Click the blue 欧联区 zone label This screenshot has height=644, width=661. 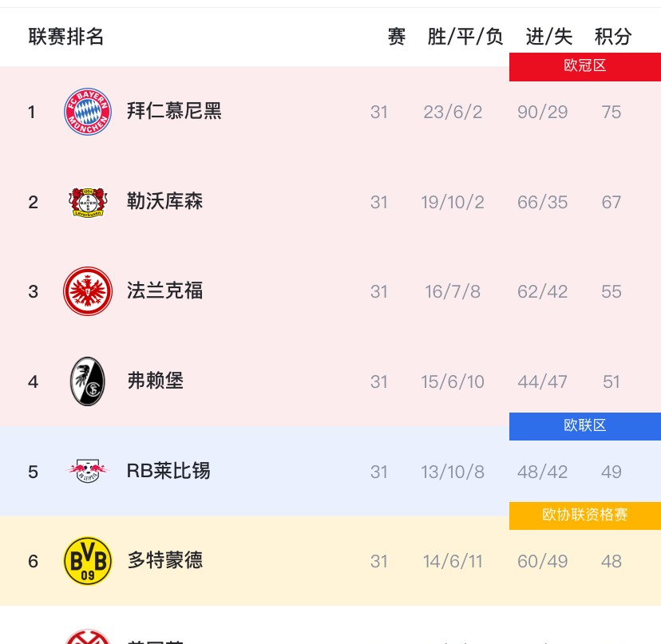pyautogui.click(x=585, y=426)
